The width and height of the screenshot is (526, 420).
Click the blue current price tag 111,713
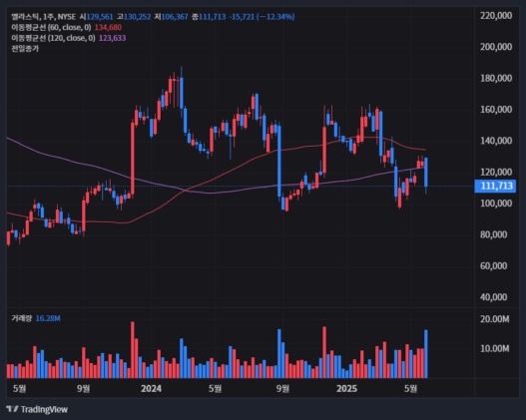[495, 186]
